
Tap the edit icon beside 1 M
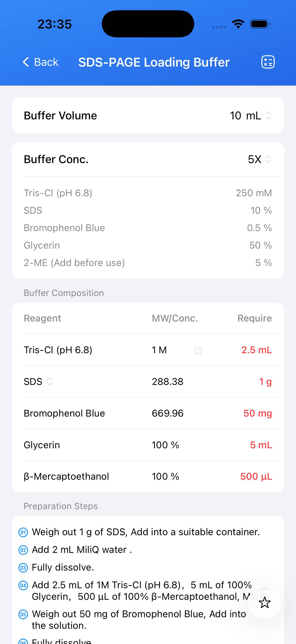click(198, 350)
